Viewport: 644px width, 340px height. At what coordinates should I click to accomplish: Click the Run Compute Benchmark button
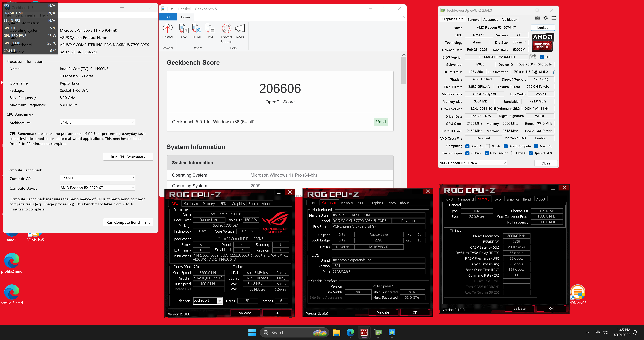(128, 222)
